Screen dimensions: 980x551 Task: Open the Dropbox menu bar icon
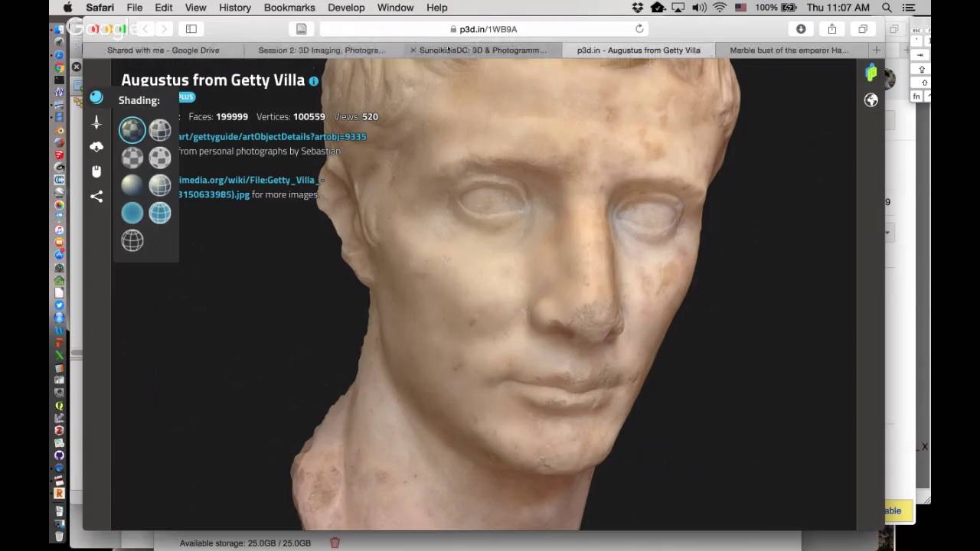point(638,8)
